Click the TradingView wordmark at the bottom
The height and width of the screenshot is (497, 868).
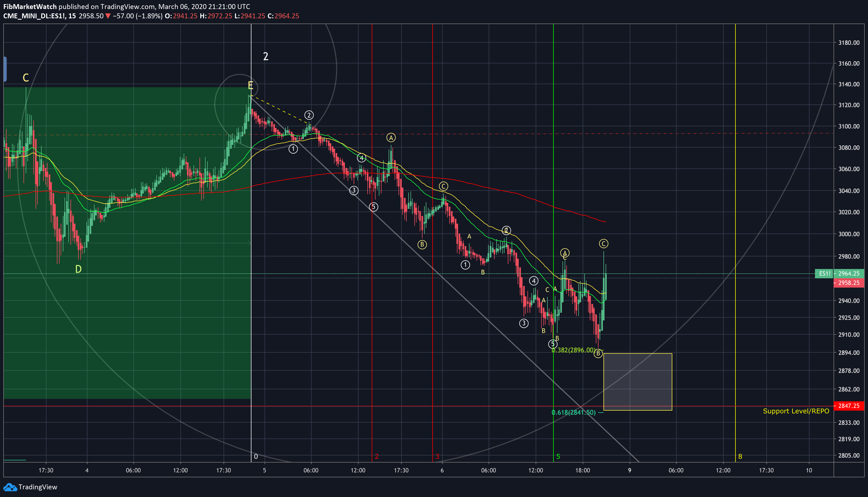(38, 487)
